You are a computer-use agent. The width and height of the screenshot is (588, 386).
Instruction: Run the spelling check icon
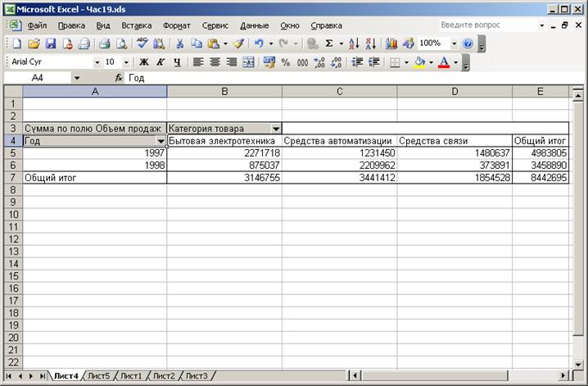142,44
